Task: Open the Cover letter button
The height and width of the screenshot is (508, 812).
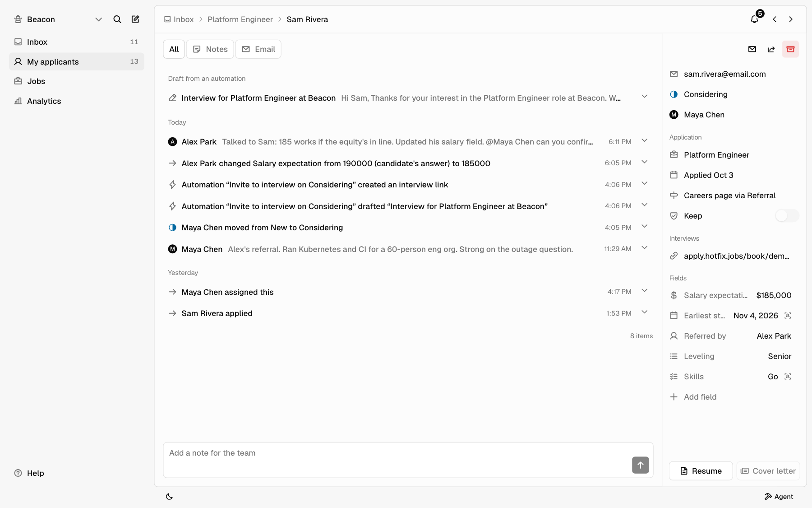Action: tap(768, 471)
